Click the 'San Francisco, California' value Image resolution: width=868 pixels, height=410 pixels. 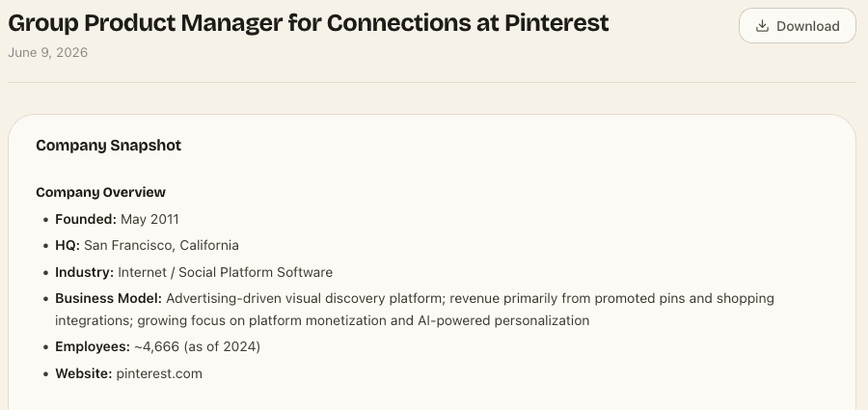161,245
